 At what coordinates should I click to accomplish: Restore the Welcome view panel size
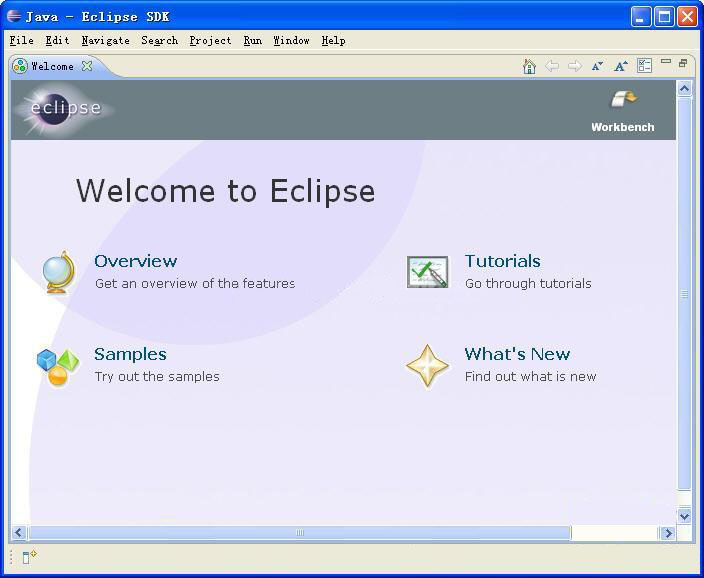click(x=683, y=63)
